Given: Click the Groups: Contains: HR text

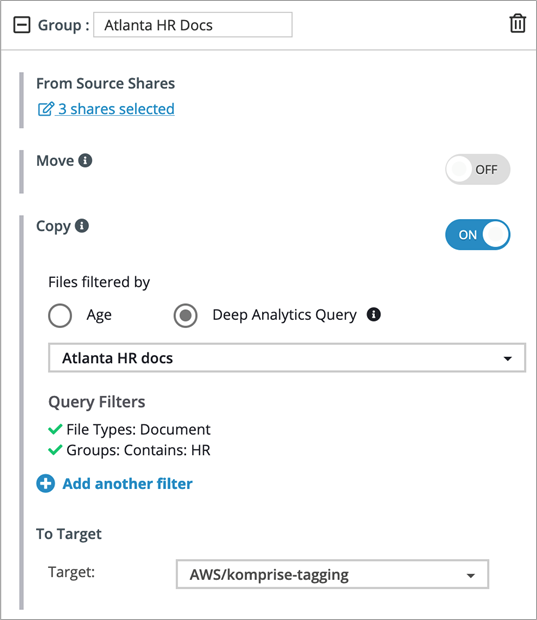Looking at the screenshot, I should point(138,450).
